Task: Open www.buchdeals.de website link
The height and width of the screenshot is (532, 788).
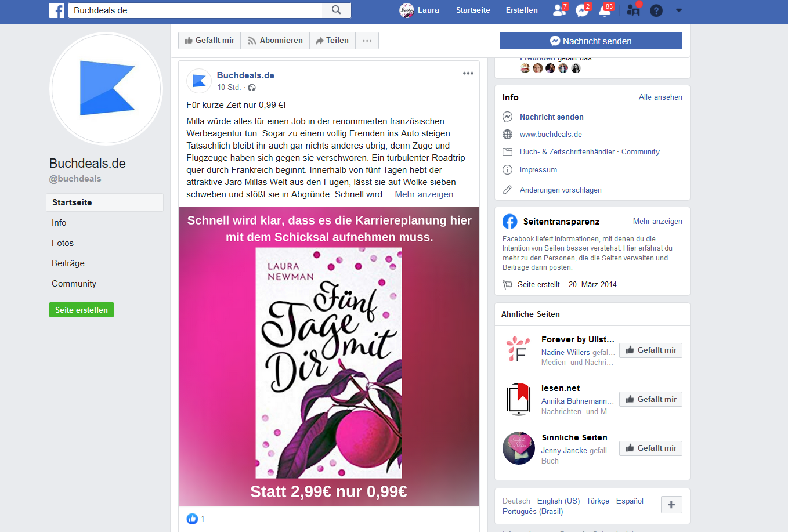Action: (551, 135)
